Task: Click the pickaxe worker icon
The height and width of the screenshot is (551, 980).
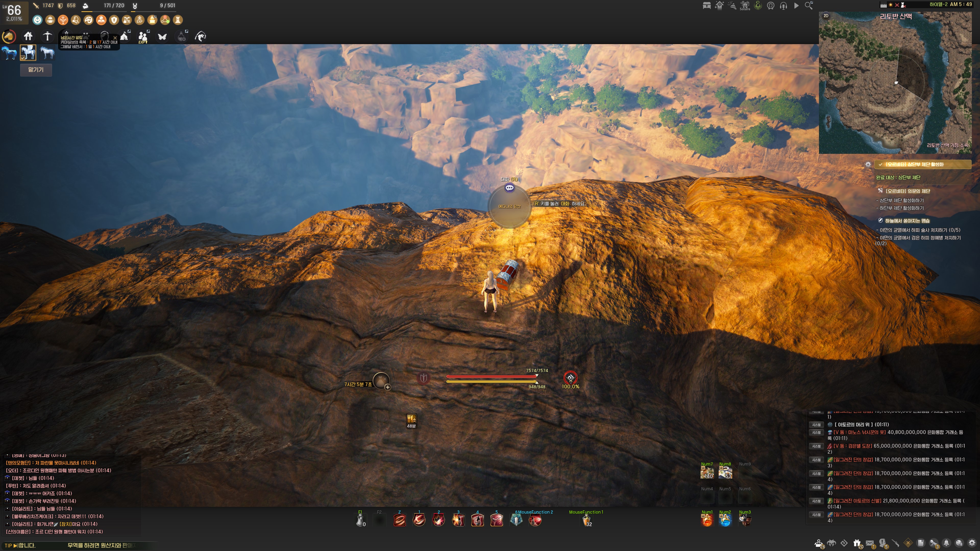Action: [x=47, y=36]
